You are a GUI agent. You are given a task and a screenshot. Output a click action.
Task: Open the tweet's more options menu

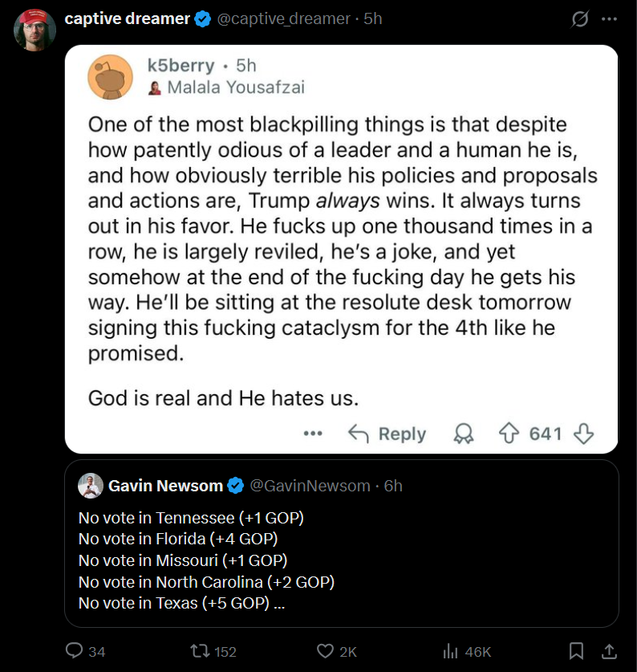pyautogui.click(x=609, y=18)
